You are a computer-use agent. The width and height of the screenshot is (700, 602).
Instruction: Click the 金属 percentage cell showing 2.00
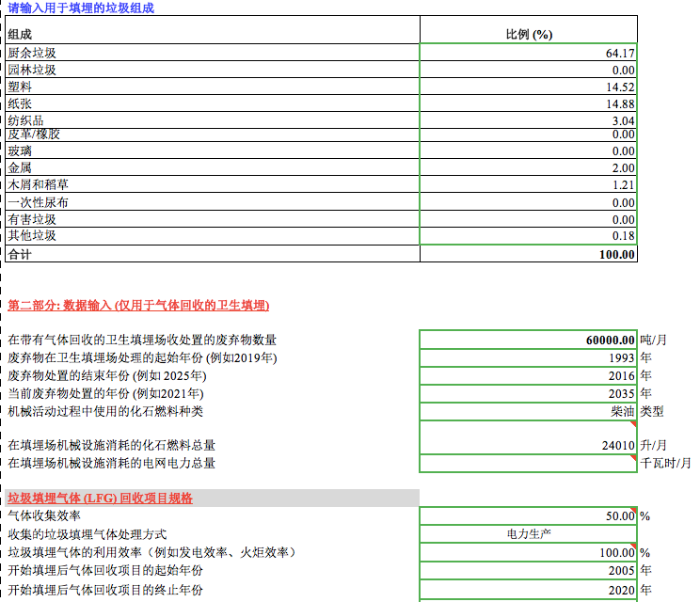528,168
